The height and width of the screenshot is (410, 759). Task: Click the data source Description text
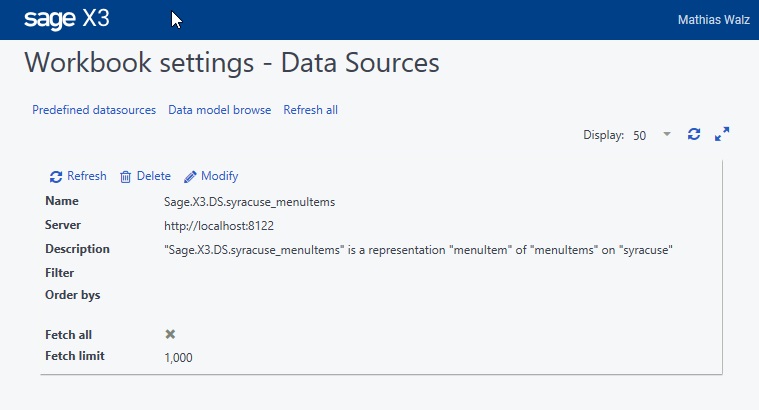417,249
